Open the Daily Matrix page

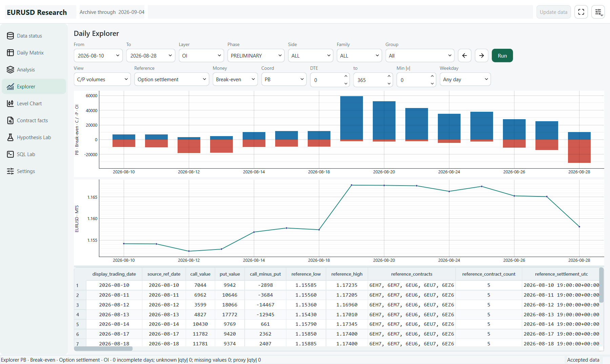34,53
